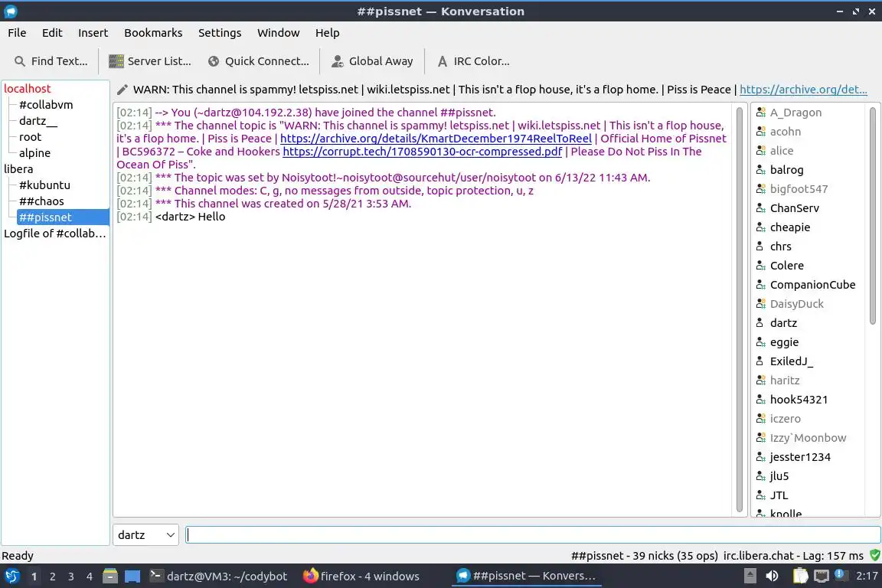Click the chat log vertical scrollbar
Viewport: 882px width, 588px height.
pyautogui.click(x=739, y=309)
